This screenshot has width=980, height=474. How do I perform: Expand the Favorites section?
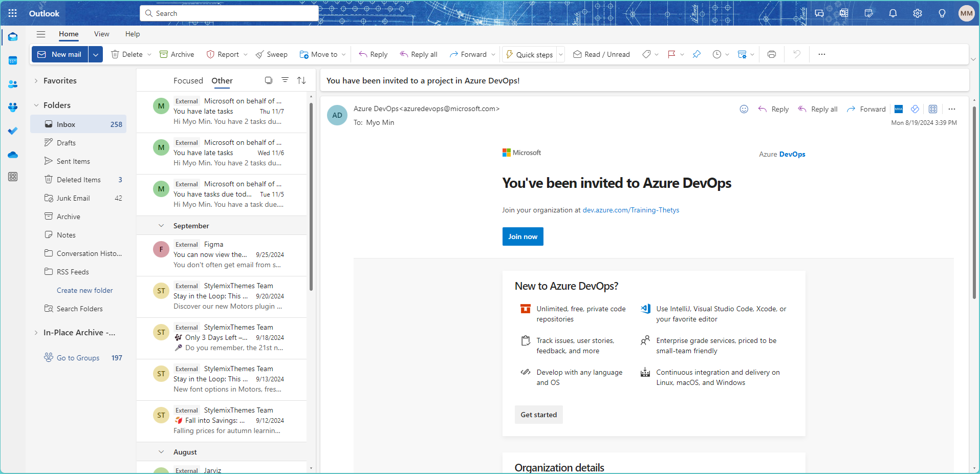pyautogui.click(x=36, y=81)
